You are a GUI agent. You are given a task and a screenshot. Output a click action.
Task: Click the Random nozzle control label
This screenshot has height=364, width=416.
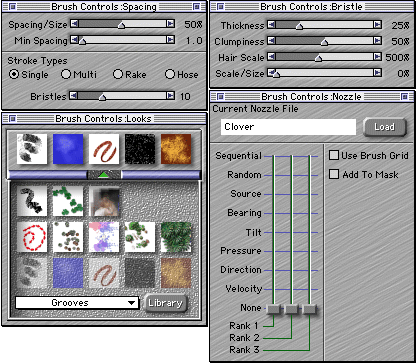pyautogui.click(x=244, y=175)
